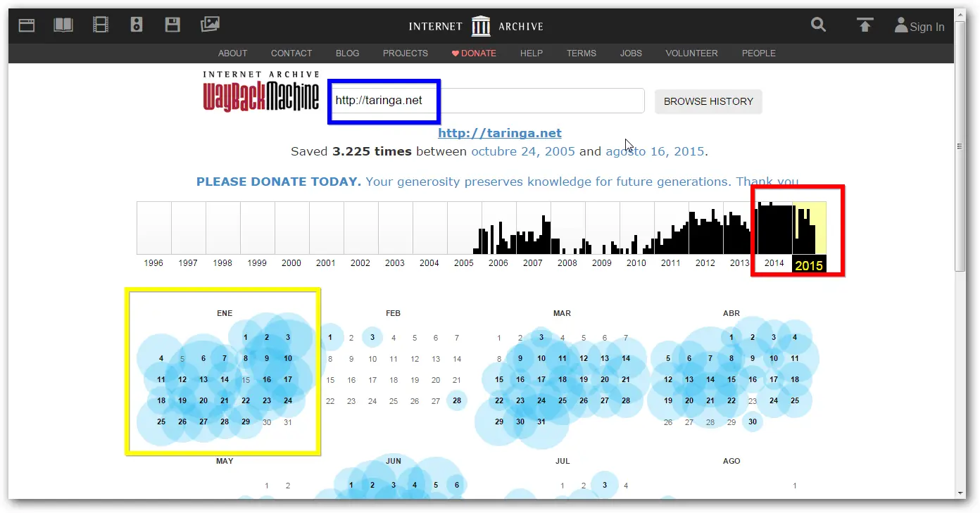This screenshot has width=980, height=513.
Task: Select year 2013 in the timeline
Action: point(740,263)
